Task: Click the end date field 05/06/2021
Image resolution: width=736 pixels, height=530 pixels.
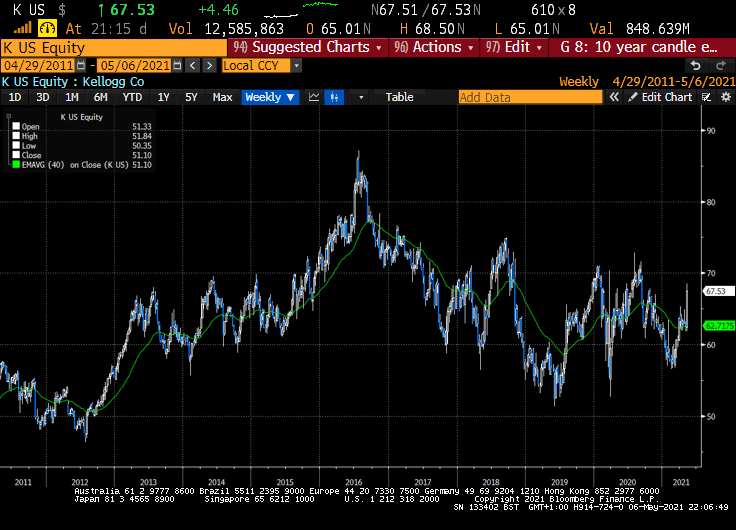Action: (x=135, y=65)
